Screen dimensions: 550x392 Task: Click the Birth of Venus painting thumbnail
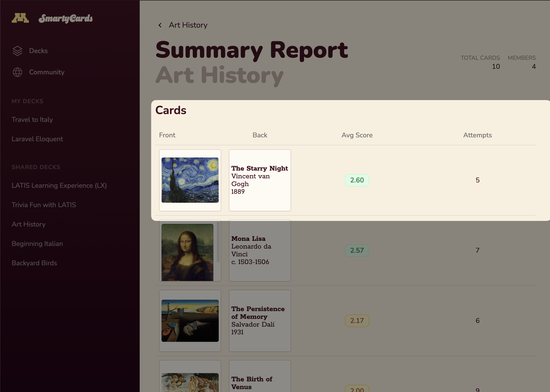click(190, 382)
